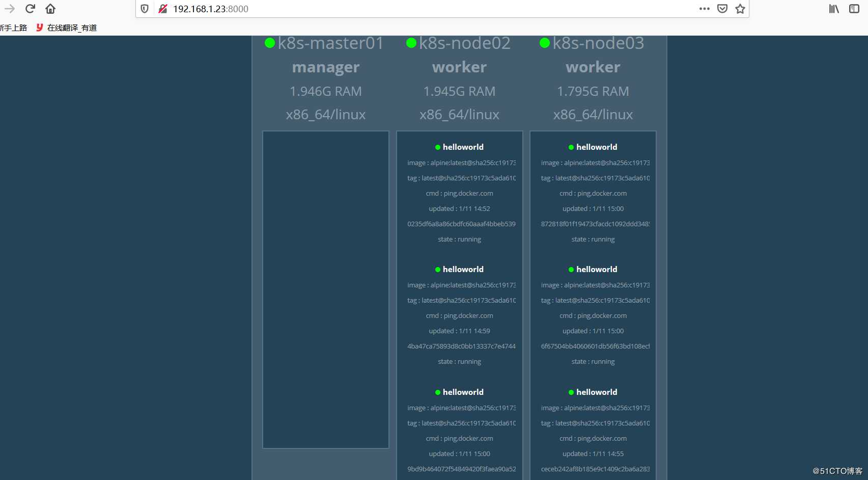
Task: Click task ID starting 0235df6a8a86
Action: [462, 224]
